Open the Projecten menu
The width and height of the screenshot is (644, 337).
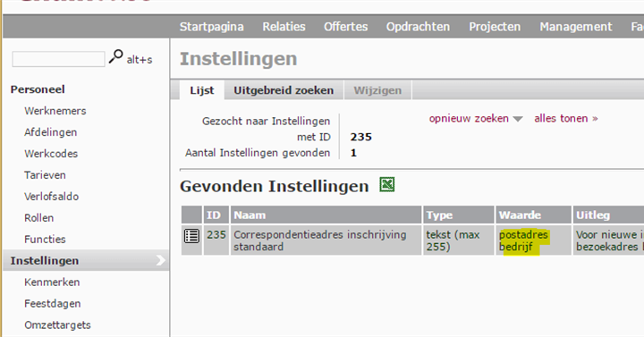coord(495,27)
